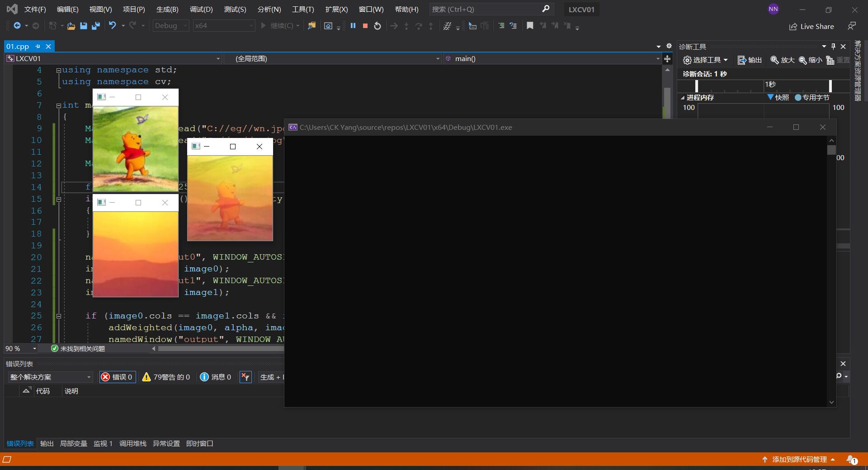Click the screenshot/diagnostic camera toolbar icon
Image resolution: width=868 pixels, height=470 pixels.
pyautogui.click(x=328, y=26)
